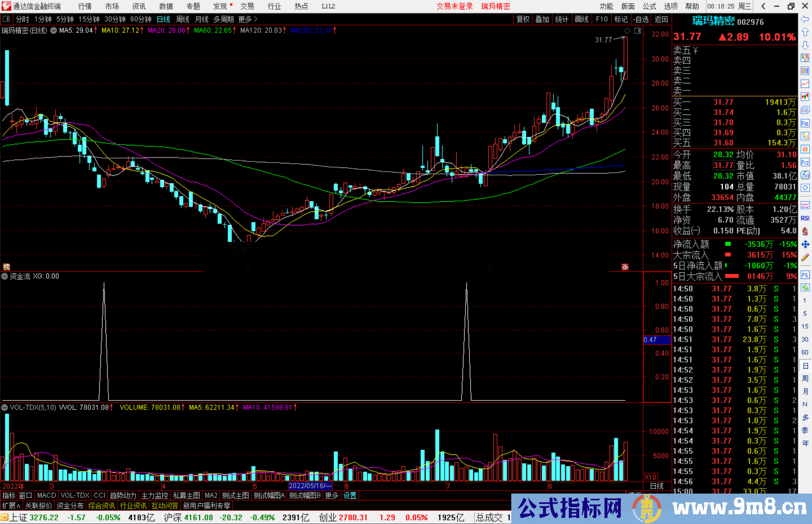Toggle the VOL-TDX panel round button
Screen dimensions: 812x524
coord(5,407)
